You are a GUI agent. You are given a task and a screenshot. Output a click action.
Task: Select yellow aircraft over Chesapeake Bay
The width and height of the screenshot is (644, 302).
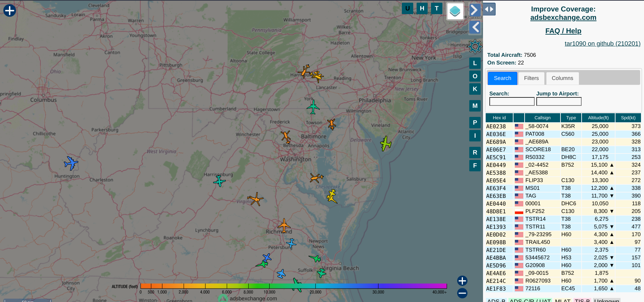coord(332,196)
